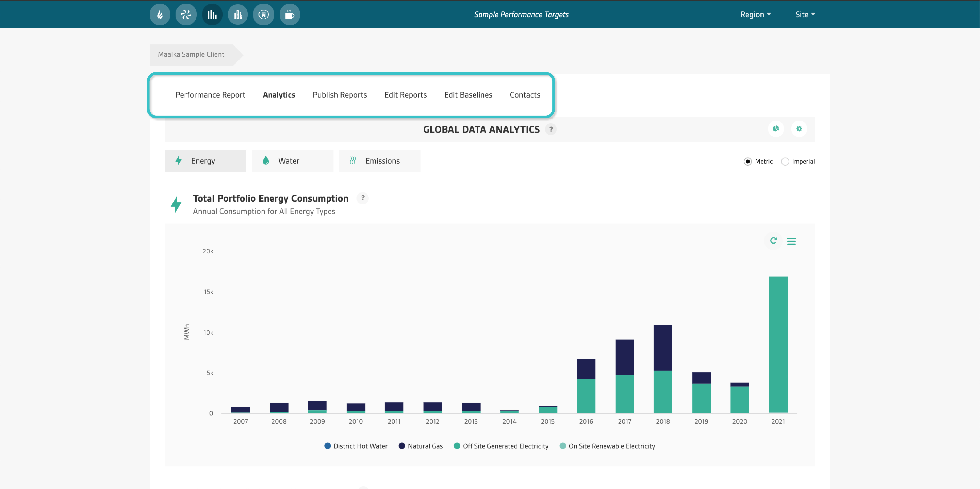Expand the Region dropdown
The height and width of the screenshot is (489, 980).
pos(756,15)
